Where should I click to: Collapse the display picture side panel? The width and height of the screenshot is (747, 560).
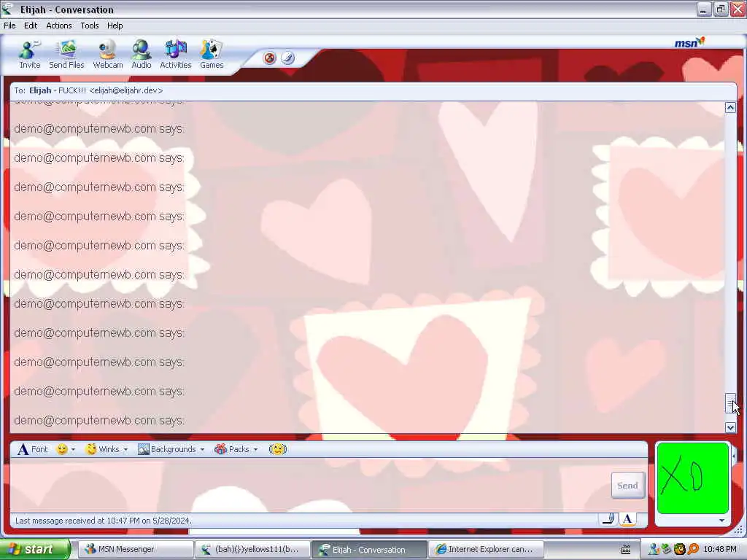734,456
